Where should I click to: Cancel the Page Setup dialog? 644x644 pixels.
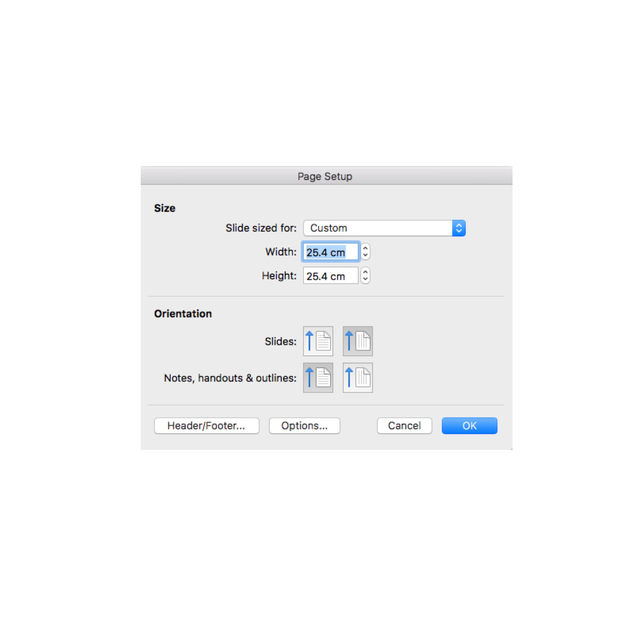click(x=404, y=426)
